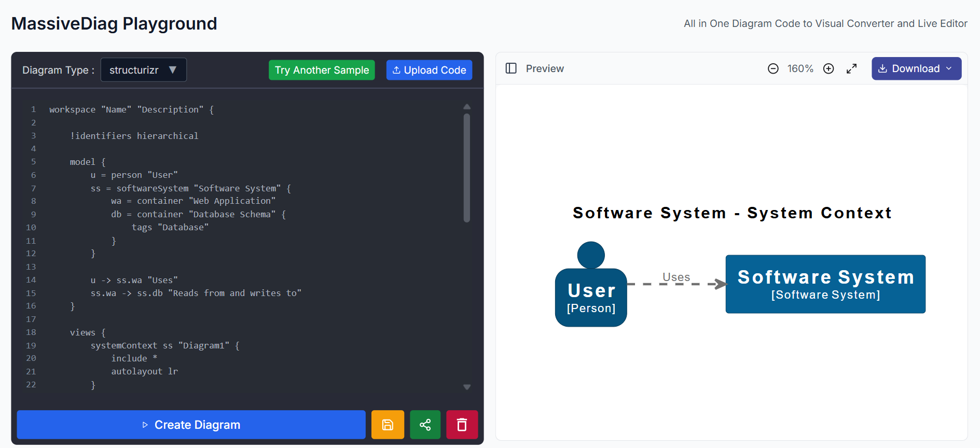This screenshot has width=980, height=448.
Task: Click the Try Another Sample button
Action: click(322, 70)
